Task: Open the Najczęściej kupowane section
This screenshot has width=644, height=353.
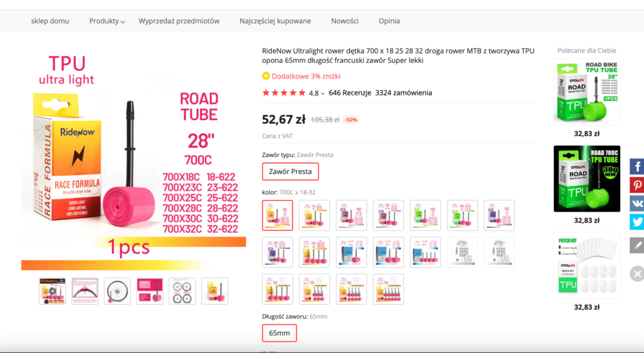Action: pyautogui.click(x=275, y=21)
